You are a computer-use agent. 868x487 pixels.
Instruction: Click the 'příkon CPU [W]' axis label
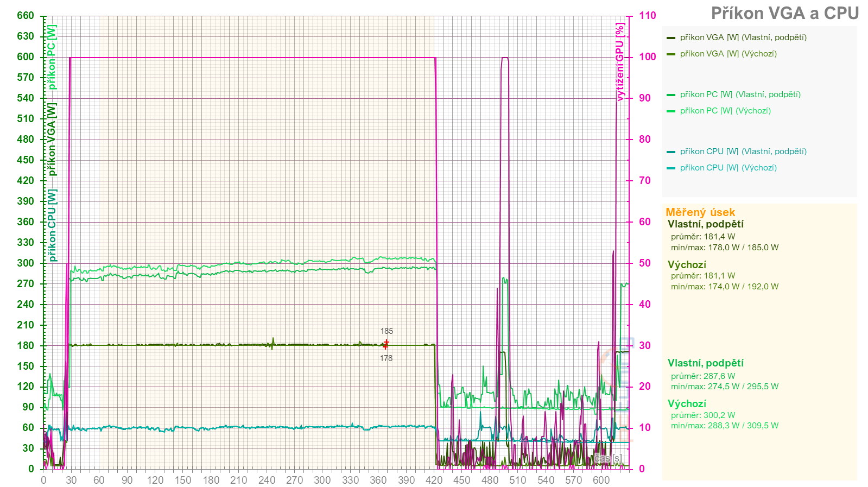pos(52,225)
